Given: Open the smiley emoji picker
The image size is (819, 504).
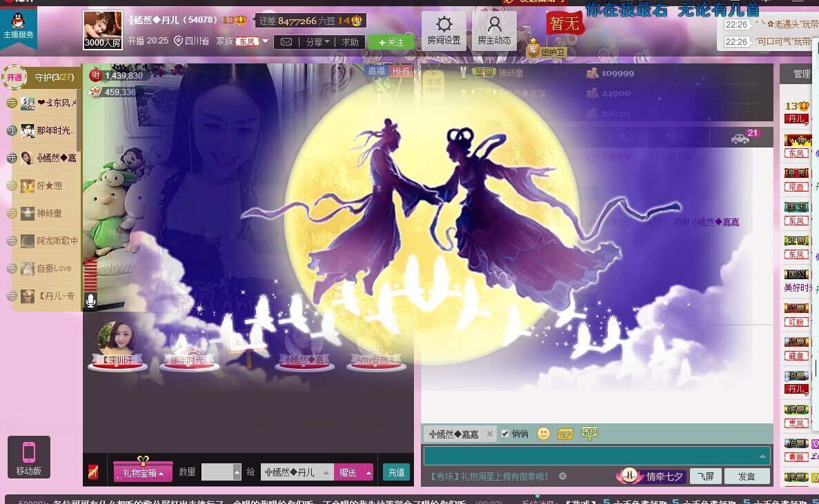Looking at the screenshot, I should [543, 434].
